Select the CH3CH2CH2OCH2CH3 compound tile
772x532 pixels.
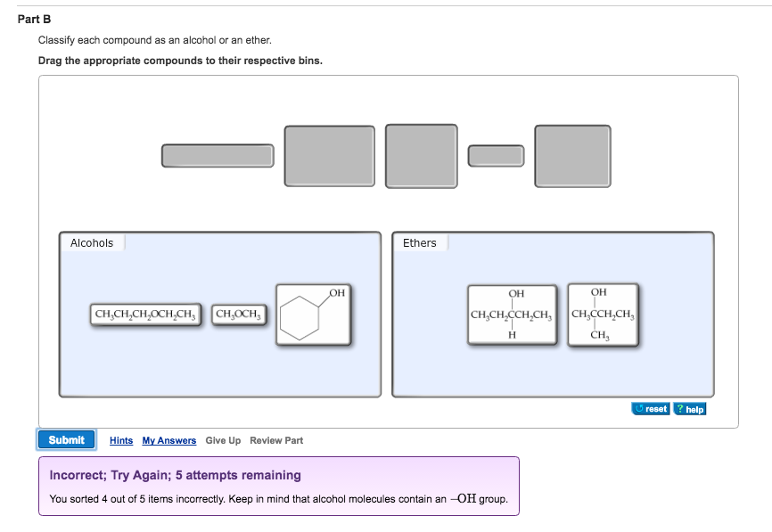[146, 313]
